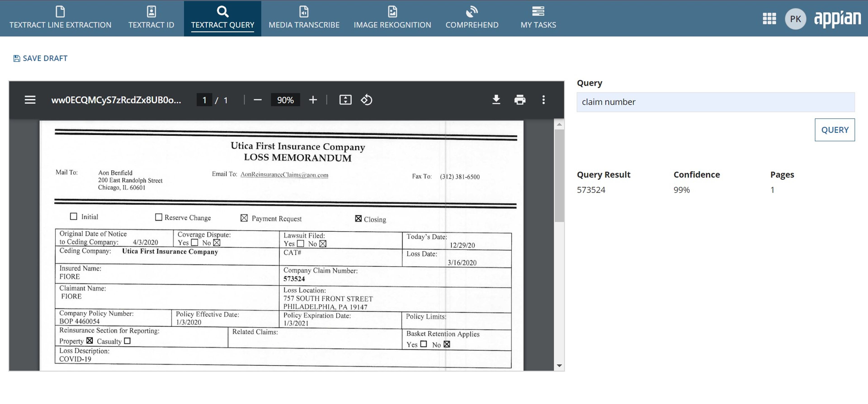
Task: Toggle the PDF viewer sidebar menu
Action: [30, 100]
